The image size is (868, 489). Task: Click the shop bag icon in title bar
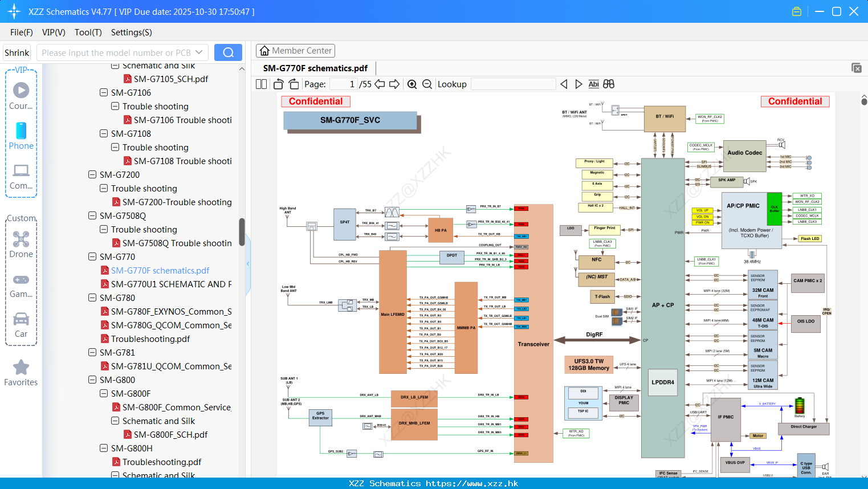[797, 11]
